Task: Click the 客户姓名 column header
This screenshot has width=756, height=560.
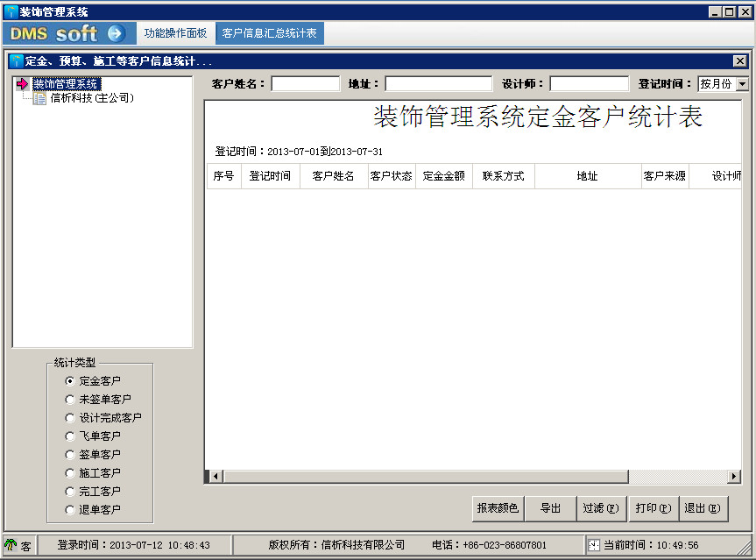Action: pyautogui.click(x=333, y=176)
